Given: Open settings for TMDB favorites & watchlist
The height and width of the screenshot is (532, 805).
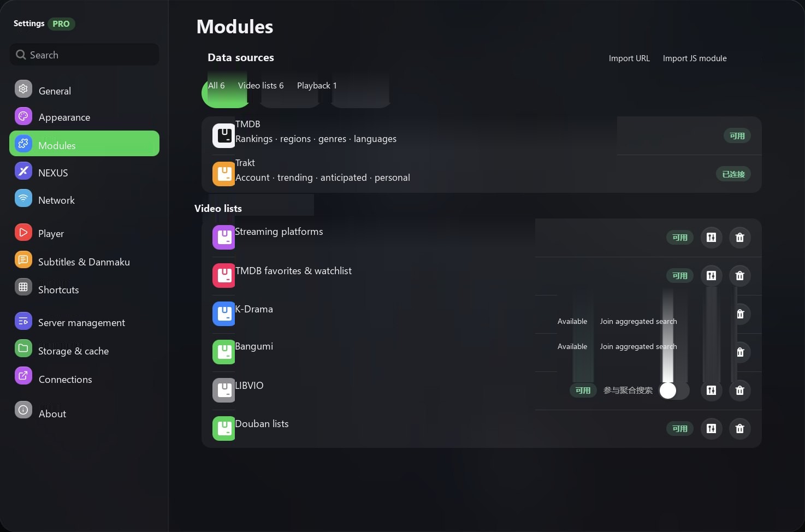Looking at the screenshot, I should [711, 276].
